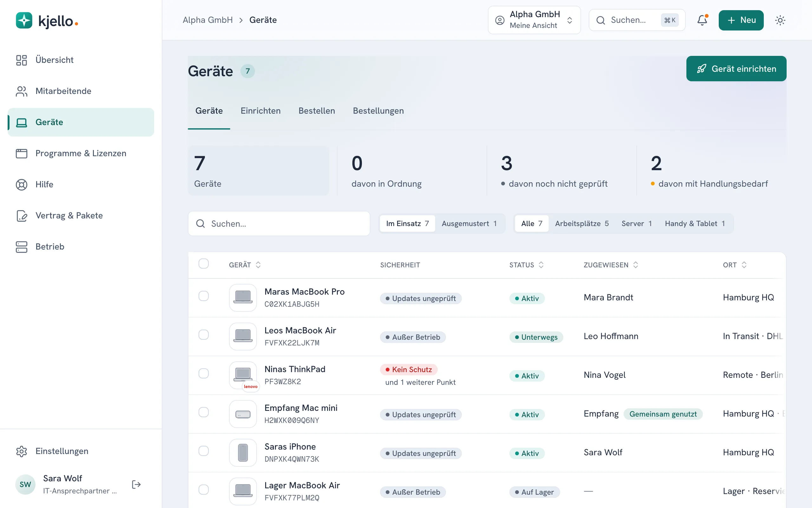Sort by the STATUS column

click(527, 265)
